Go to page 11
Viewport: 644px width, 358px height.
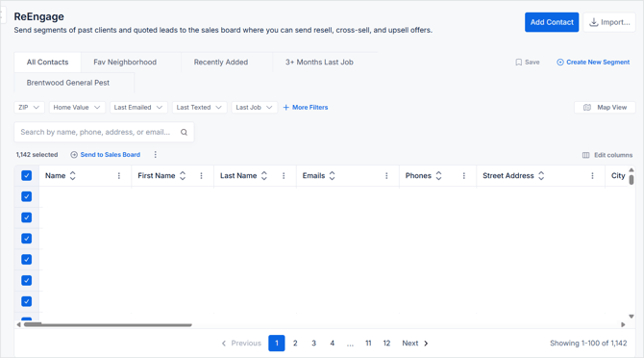(x=368, y=344)
